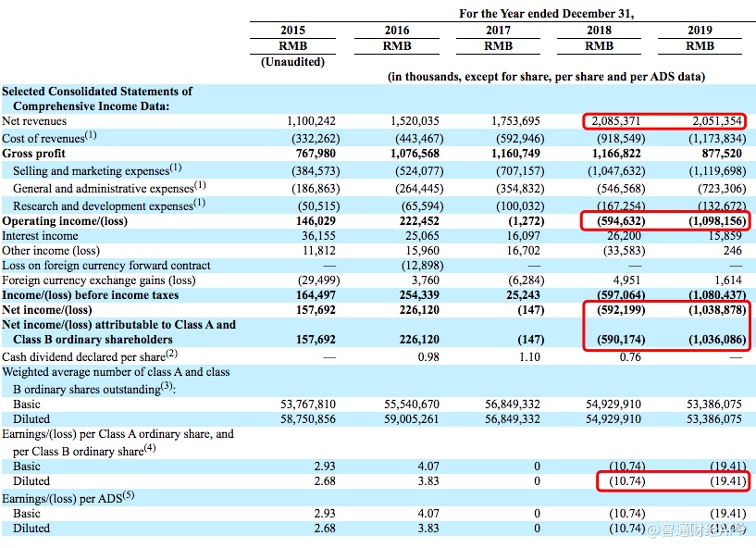
Task: Click pre-tax income value 254,339
Action: point(419,295)
